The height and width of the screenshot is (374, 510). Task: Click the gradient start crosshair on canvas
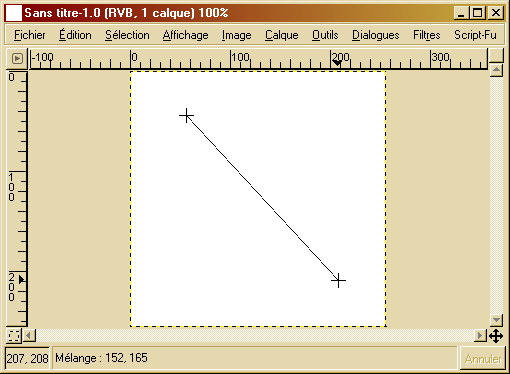(186, 116)
